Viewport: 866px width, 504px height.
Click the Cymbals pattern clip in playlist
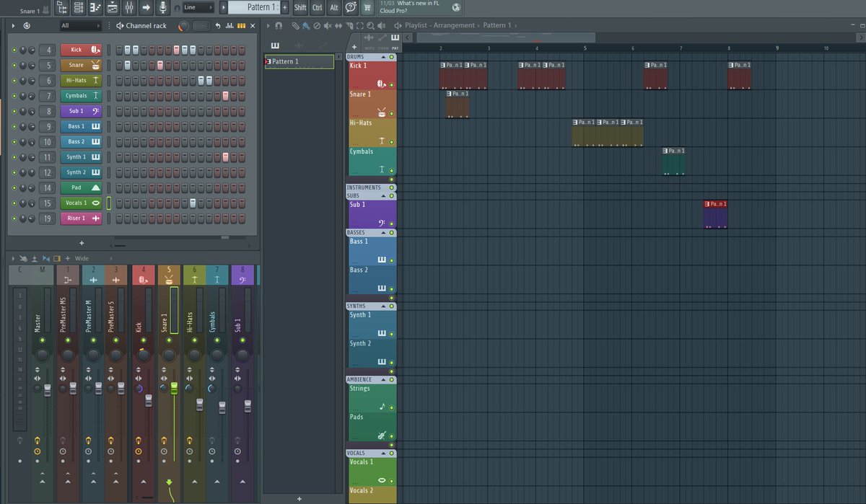click(673, 161)
